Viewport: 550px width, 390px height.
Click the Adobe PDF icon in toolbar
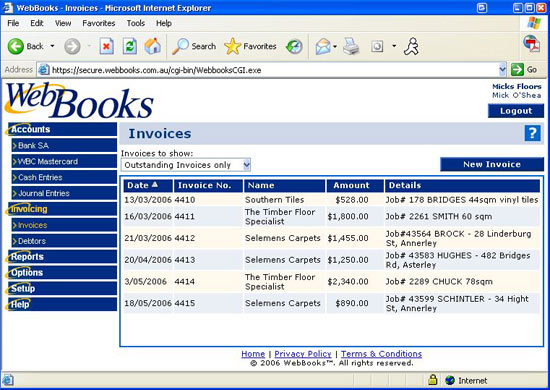532,44
